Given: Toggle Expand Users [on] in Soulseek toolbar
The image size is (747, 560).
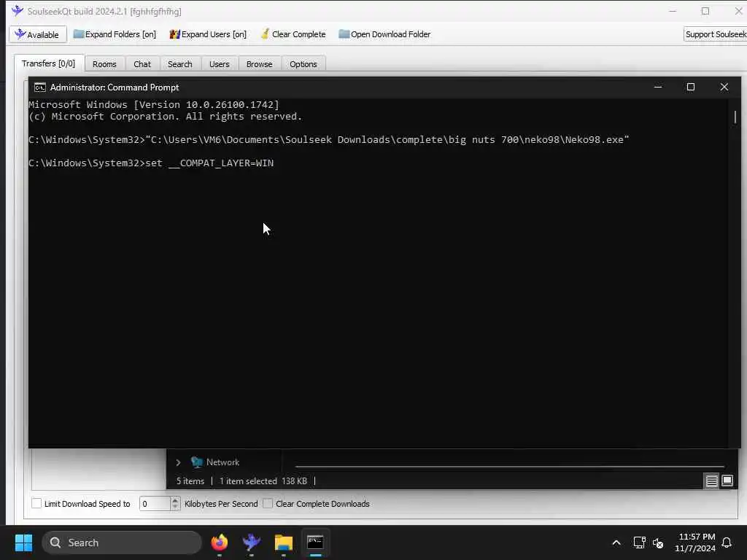Looking at the screenshot, I should click(x=208, y=34).
